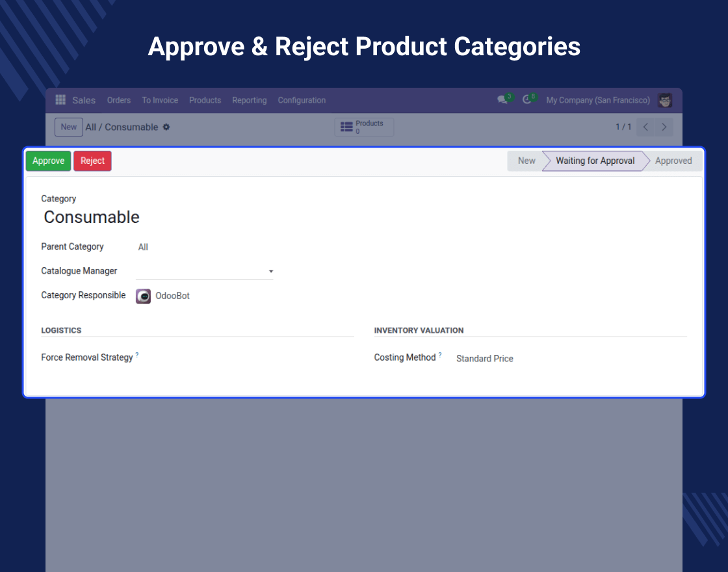Click the Sales app title
The height and width of the screenshot is (572, 728).
[x=84, y=100]
